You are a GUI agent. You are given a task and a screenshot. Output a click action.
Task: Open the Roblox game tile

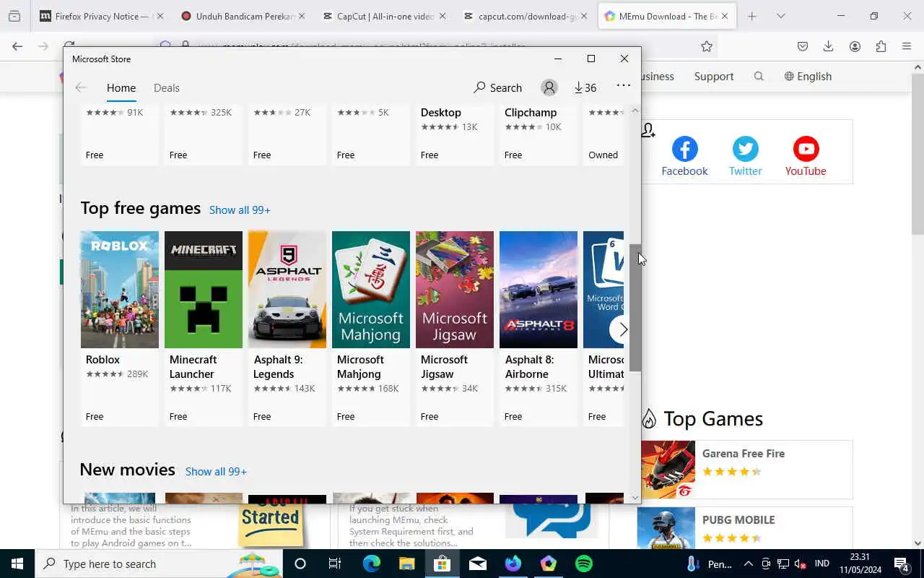pyautogui.click(x=120, y=328)
